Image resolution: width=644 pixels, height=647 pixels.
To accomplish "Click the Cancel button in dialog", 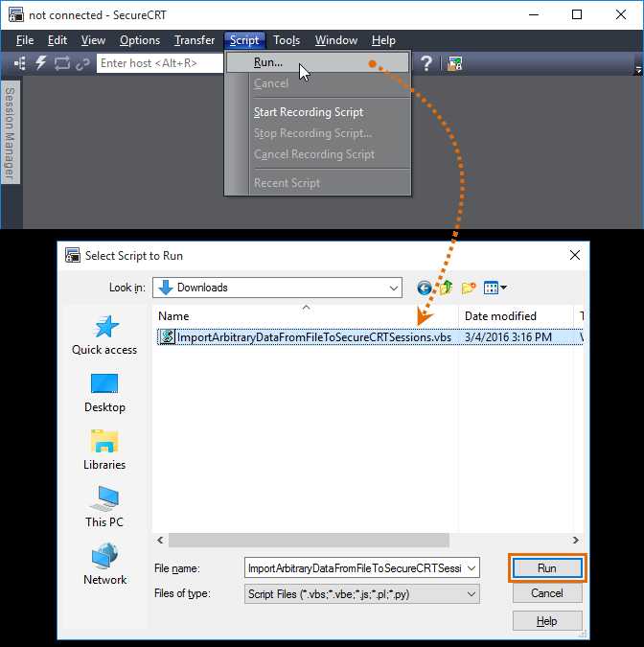I will pyautogui.click(x=547, y=593).
